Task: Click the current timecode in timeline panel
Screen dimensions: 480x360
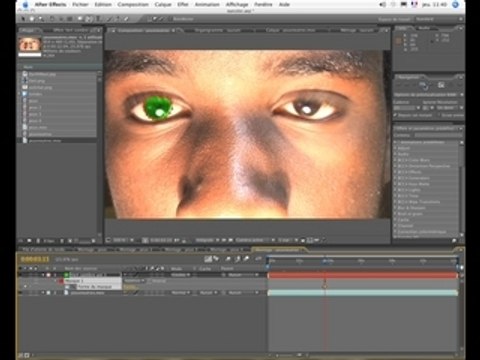Action: tap(35, 259)
